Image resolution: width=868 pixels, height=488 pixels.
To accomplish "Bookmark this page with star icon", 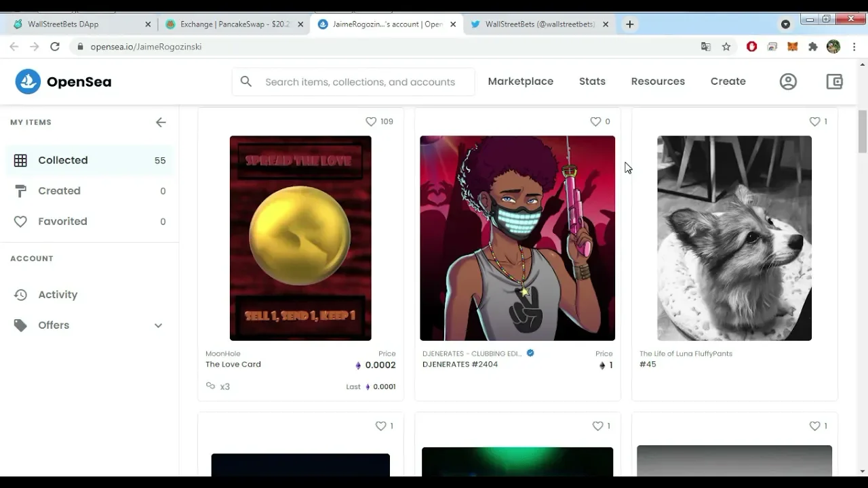I will [726, 47].
